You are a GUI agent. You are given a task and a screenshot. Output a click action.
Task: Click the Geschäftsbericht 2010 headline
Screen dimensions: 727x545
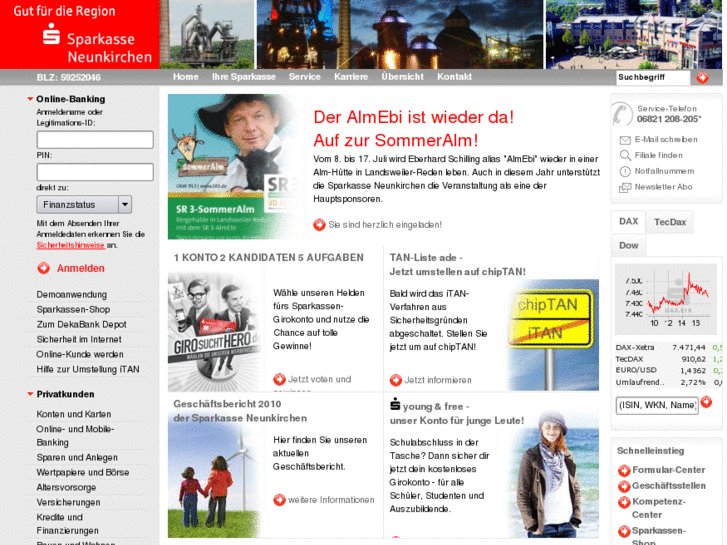240,411
